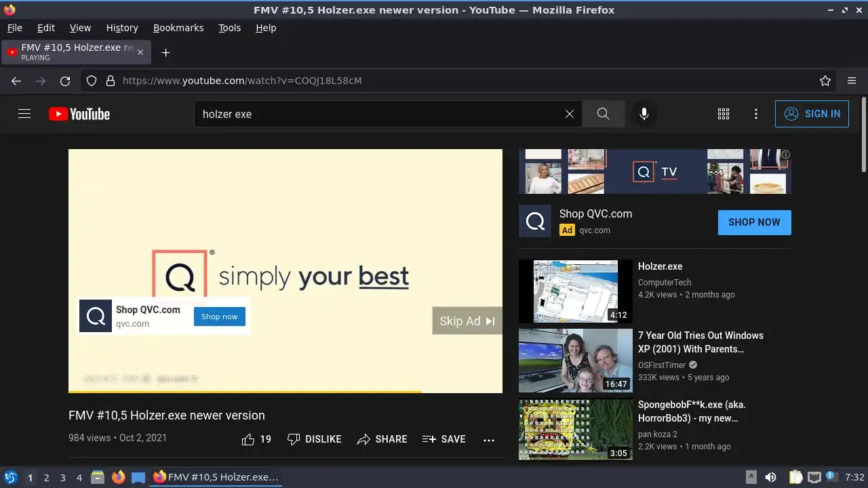Click the search magnifier button

pyautogui.click(x=603, y=114)
